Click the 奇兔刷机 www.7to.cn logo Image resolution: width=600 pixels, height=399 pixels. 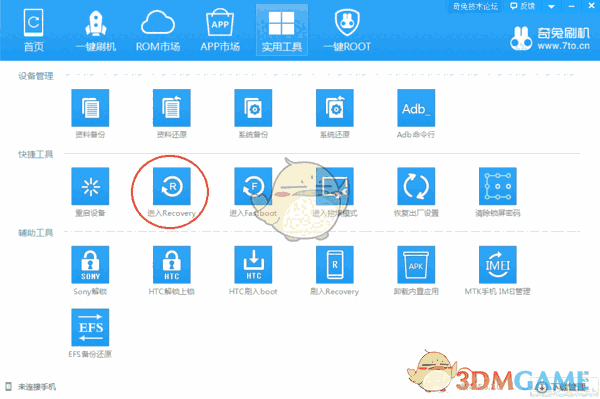pos(550,38)
